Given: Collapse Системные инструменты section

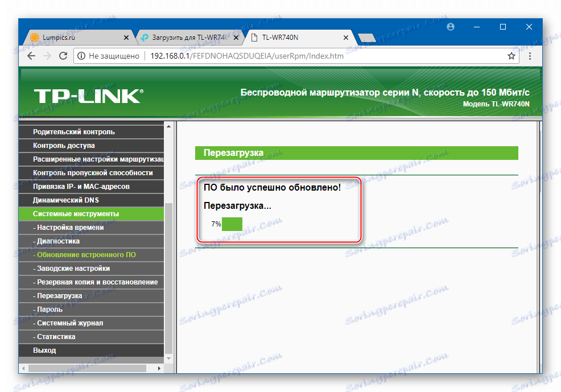Looking at the screenshot, I should 91,214.
